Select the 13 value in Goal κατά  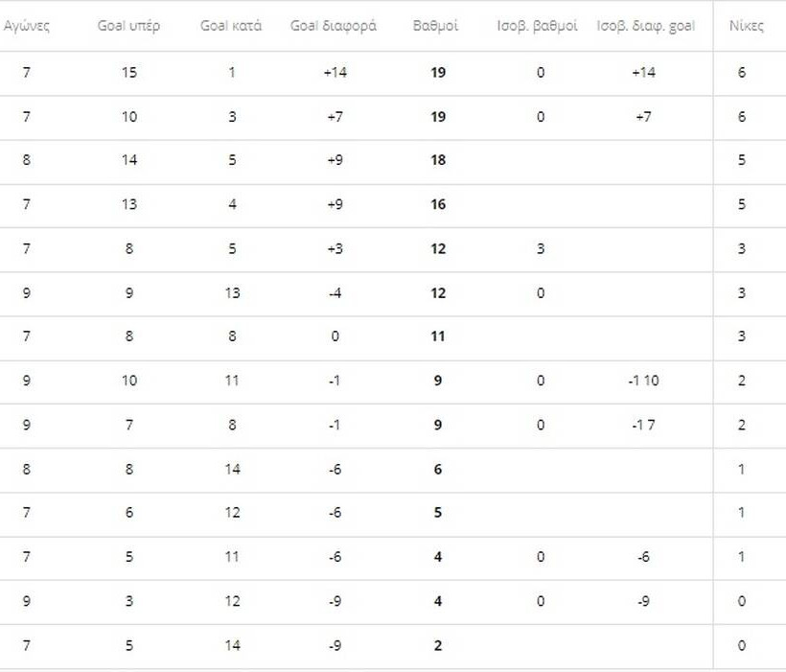(232, 292)
